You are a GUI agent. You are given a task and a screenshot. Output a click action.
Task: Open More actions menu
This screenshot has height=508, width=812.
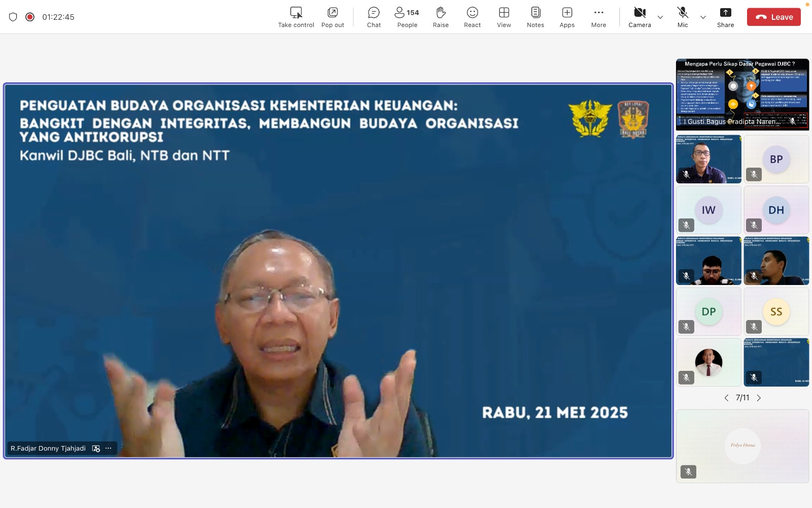tap(598, 16)
